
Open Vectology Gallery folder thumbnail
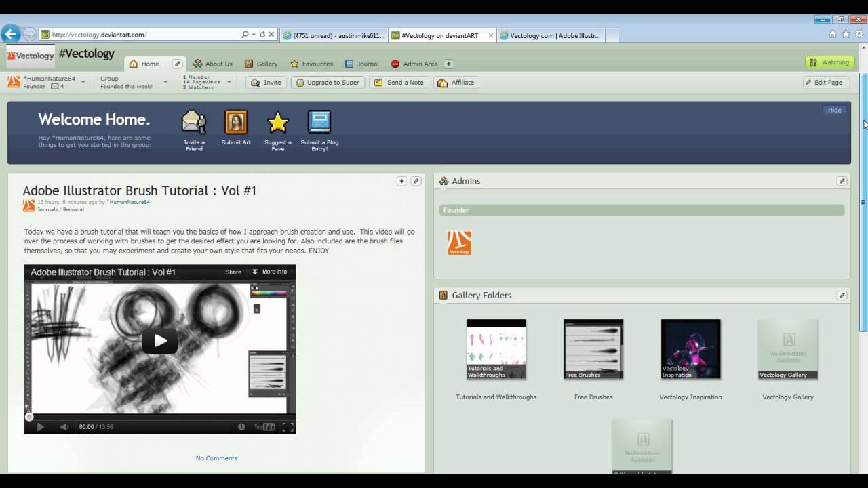click(x=788, y=349)
